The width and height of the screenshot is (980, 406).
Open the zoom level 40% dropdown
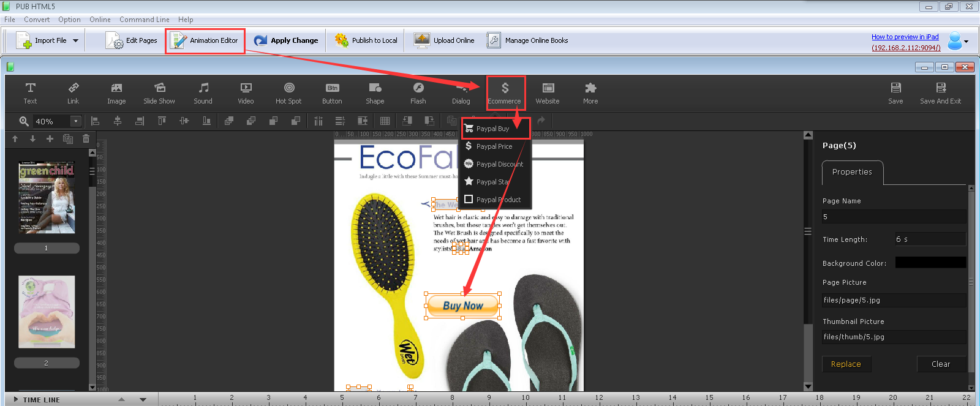pos(76,121)
